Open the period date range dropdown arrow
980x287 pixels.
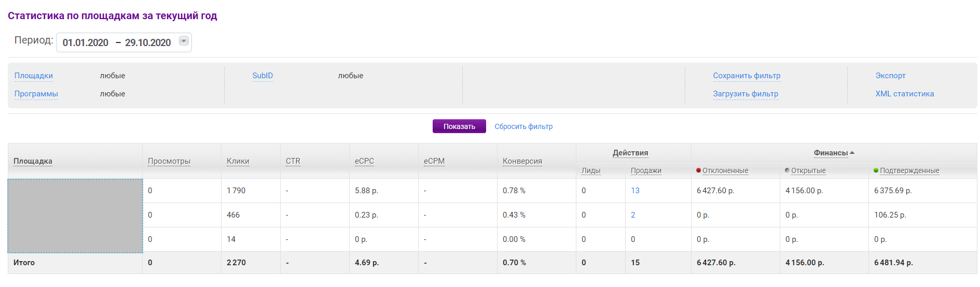coord(184,41)
